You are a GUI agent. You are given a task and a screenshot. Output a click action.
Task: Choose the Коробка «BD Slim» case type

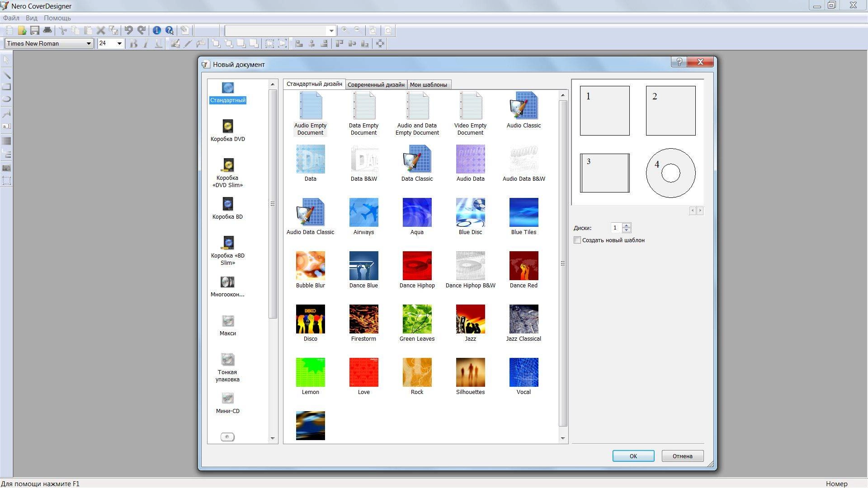227,251
